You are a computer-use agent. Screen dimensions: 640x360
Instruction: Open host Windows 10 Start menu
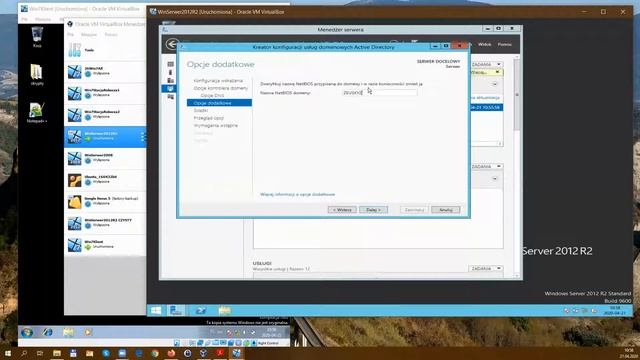point(8,353)
